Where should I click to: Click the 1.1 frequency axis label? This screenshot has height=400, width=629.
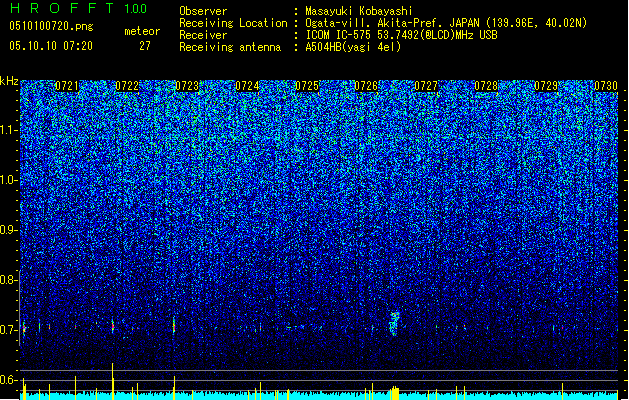pos(9,130)
